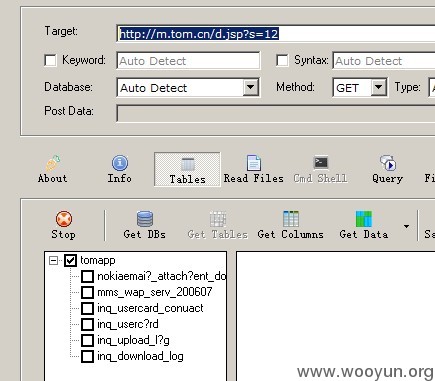Select the mms_wap_serv_200607 table label
Viewport: 435px width, 381px height.
click(x=155, y=292)
